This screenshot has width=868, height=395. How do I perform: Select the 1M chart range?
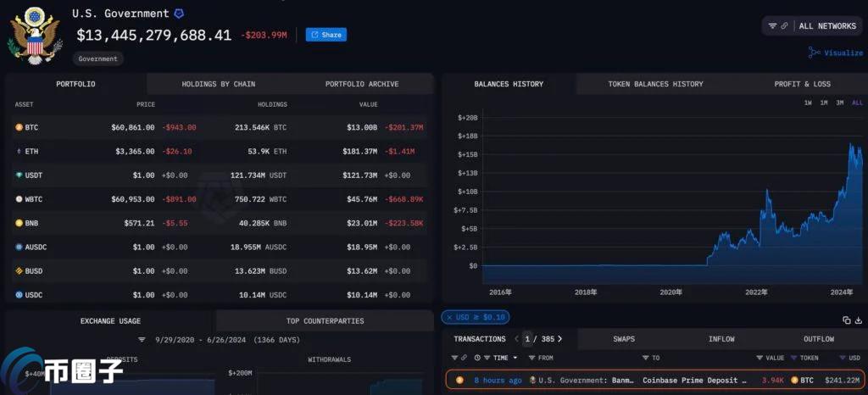[824, 103]
